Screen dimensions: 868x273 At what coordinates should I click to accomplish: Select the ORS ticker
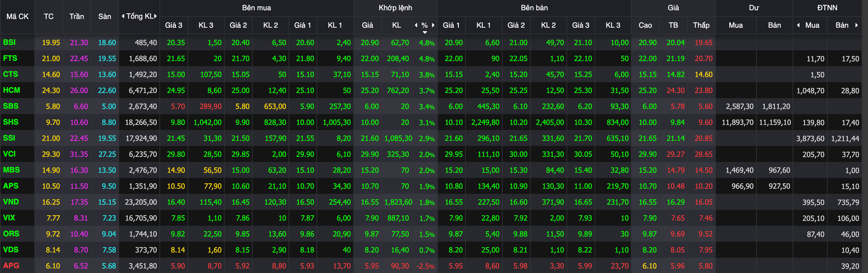click(x=11, y=234)
